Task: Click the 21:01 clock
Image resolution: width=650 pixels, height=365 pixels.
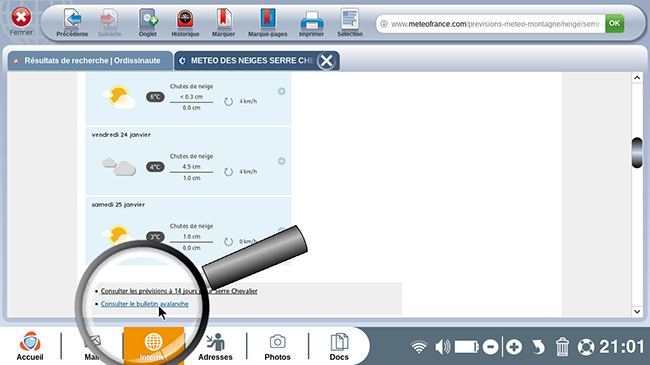Action: pos(622,347)
